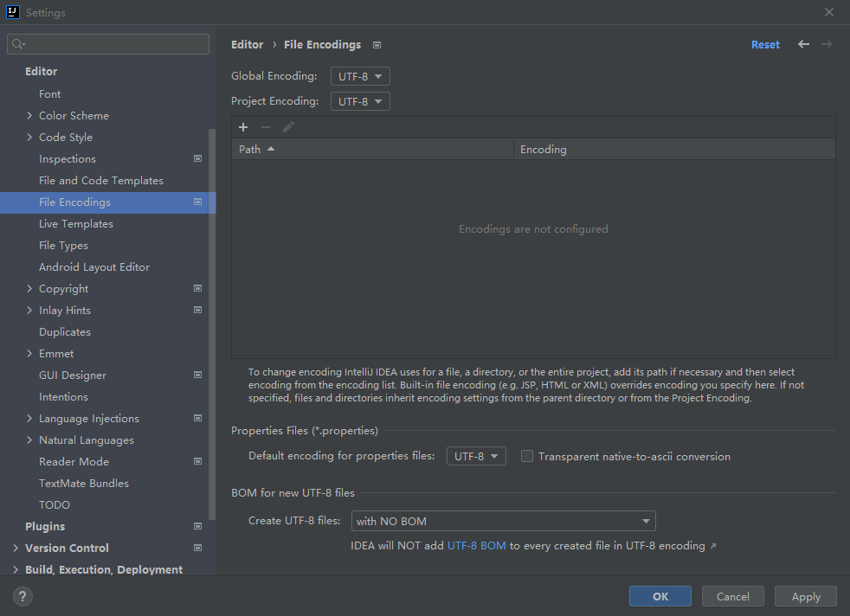
Task: Close the Settings dialog with the X button
Action: (x=829, y=12)
